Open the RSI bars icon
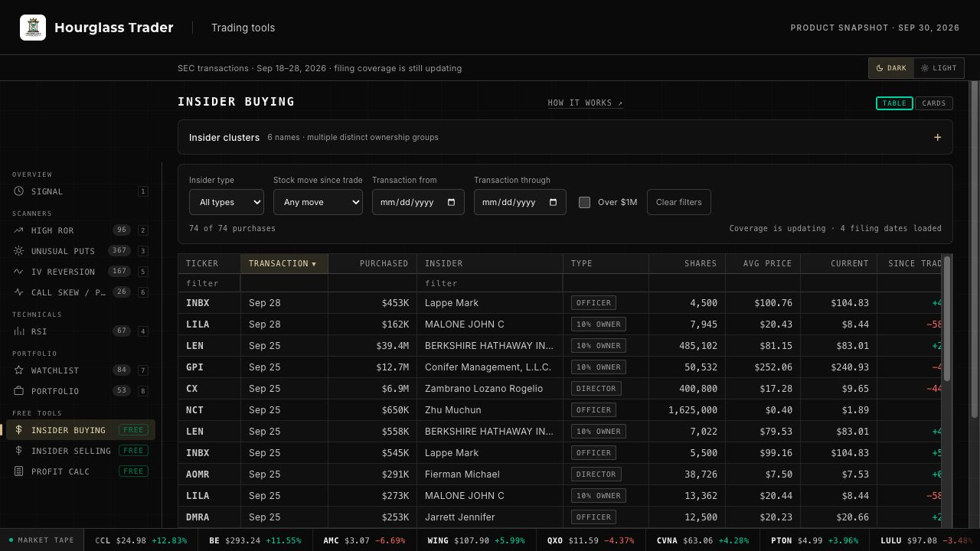Viewport: 980px width, 551px height. coord(18,331)
